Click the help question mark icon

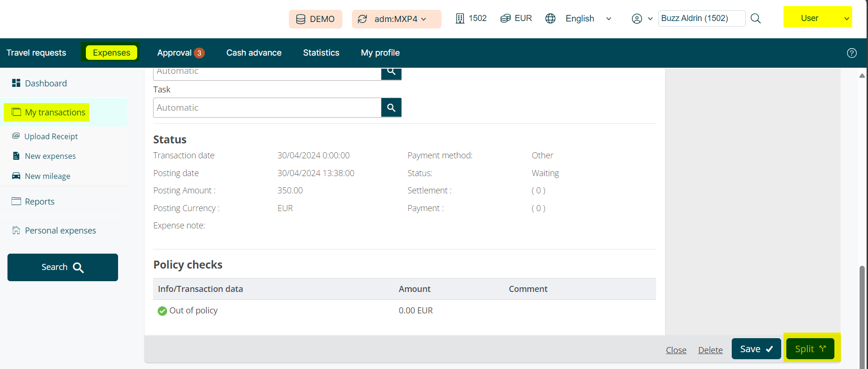coord(852,53)
